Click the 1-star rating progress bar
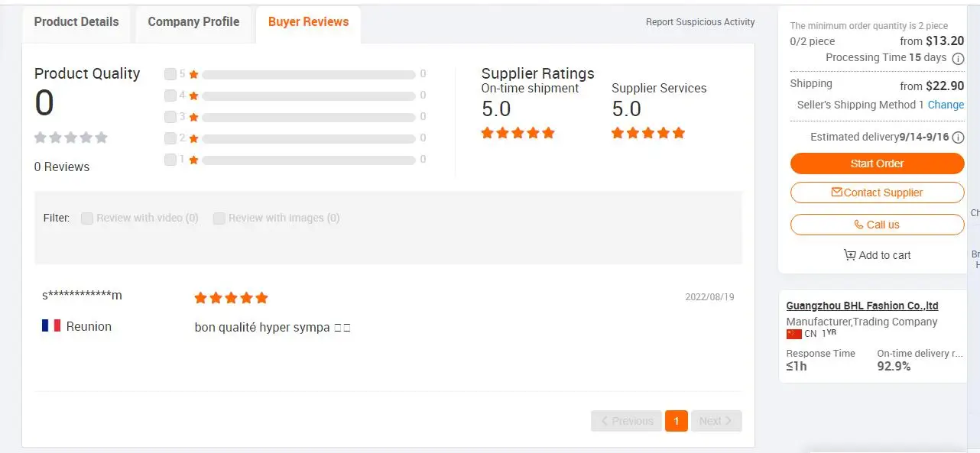The image size is (980, 453). pos(309,160)
